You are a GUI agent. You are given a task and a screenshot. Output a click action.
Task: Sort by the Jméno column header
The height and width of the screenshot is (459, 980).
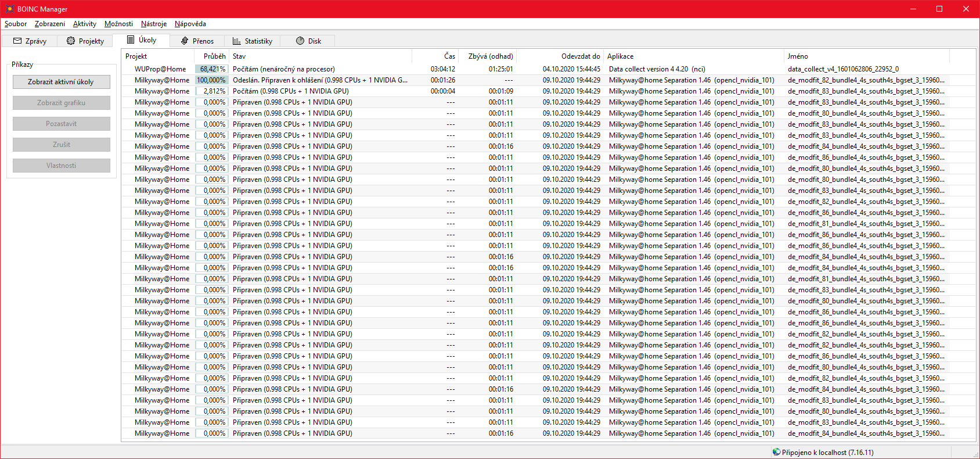pos(867,56)
